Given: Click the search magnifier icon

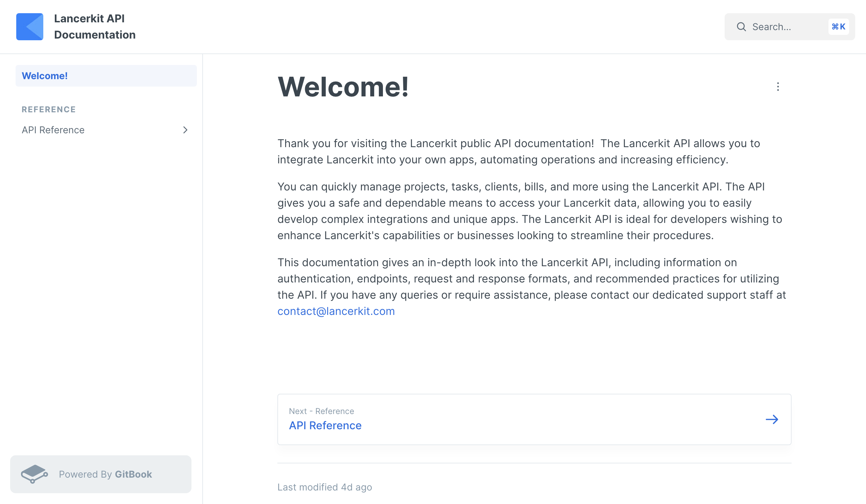Looking at the screenshot, I should tap(741, 27).
